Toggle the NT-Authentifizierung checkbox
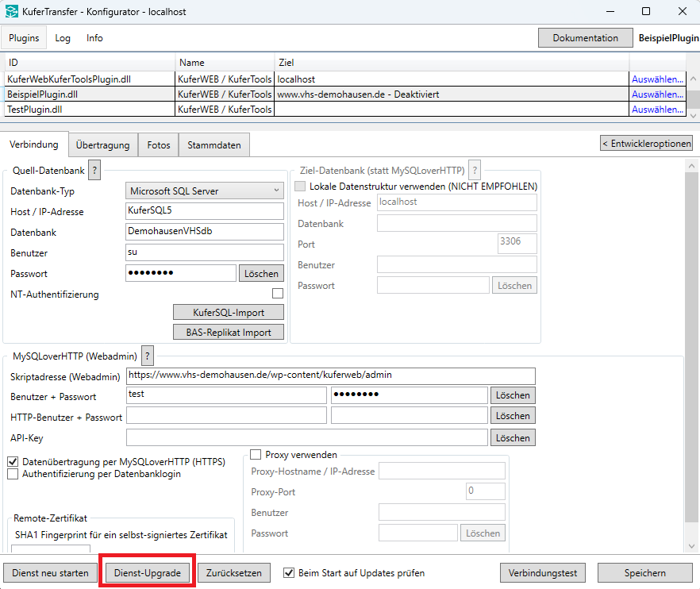This screenshot has width=700, height=589. point(278,294)
